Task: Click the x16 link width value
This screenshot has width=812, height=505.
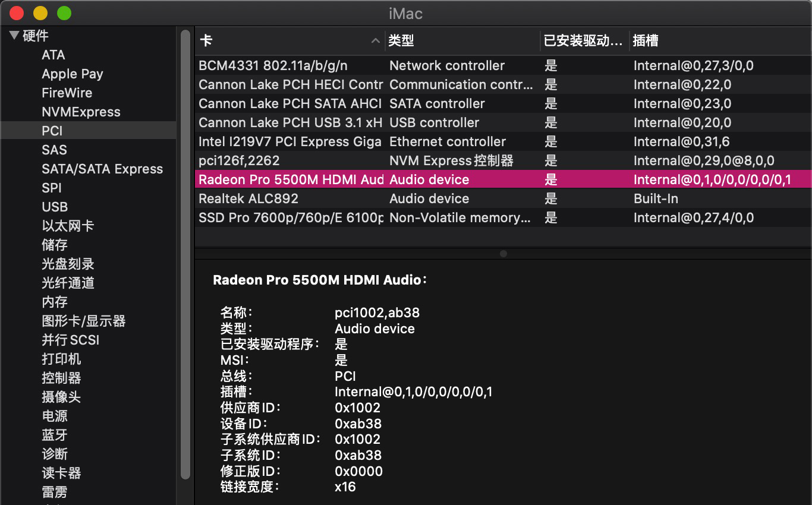Action: click(345, 487)
